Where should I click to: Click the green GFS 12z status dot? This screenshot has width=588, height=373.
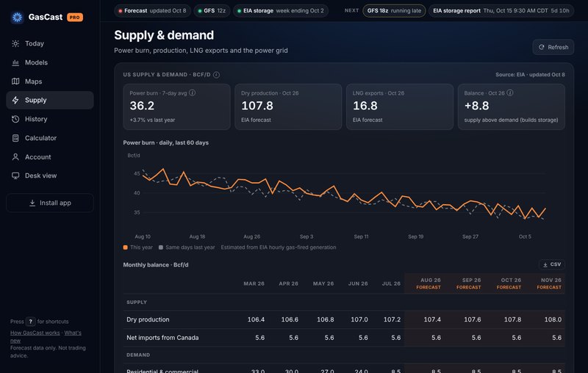point(199,11)
